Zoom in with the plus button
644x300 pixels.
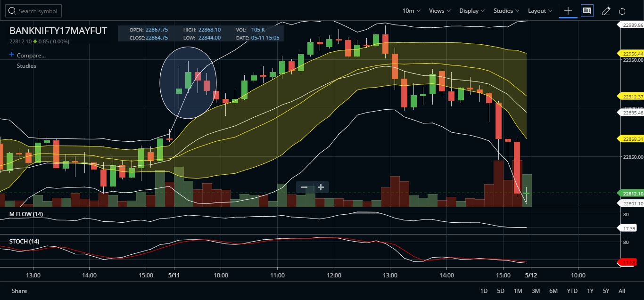[321, 187]
